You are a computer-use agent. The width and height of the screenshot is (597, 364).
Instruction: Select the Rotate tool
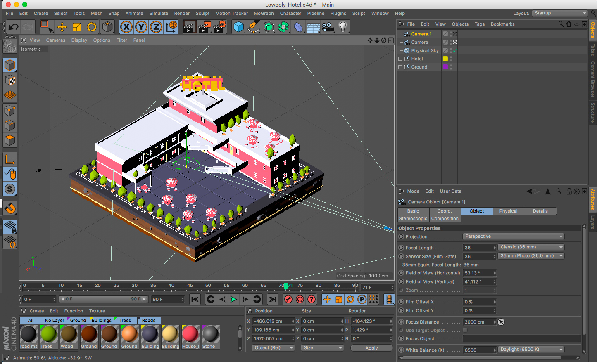[92, 27]
